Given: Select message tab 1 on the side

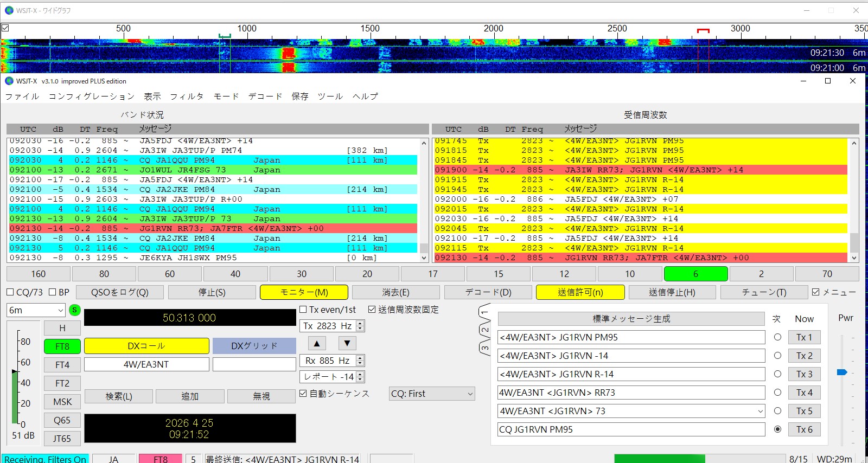Looking at the screenshot, I should point(484,312).
